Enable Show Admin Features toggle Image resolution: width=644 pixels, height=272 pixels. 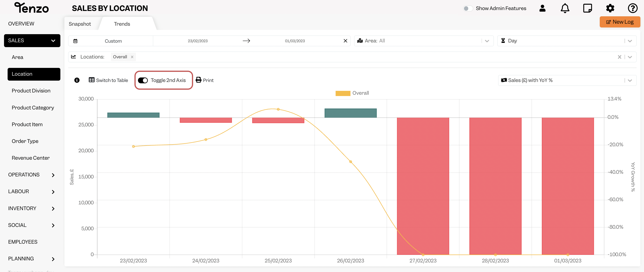coord(468,8)
